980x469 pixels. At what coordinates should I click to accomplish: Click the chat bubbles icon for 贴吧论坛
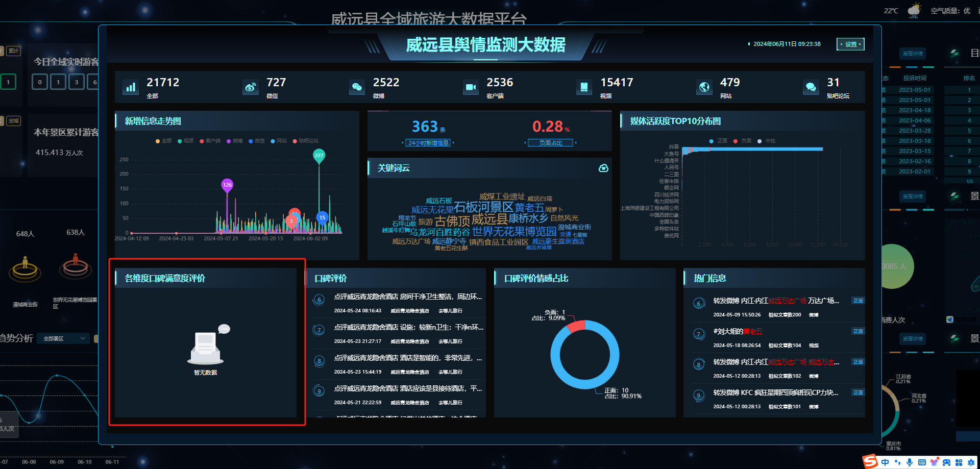[x=811, y=87]
